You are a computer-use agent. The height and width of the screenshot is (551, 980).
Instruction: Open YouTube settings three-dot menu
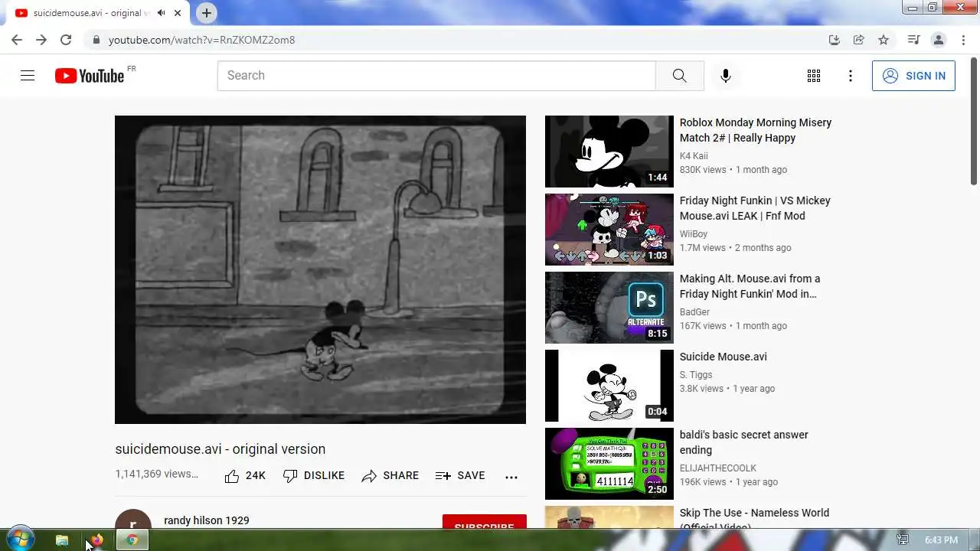tap(851, 76)
